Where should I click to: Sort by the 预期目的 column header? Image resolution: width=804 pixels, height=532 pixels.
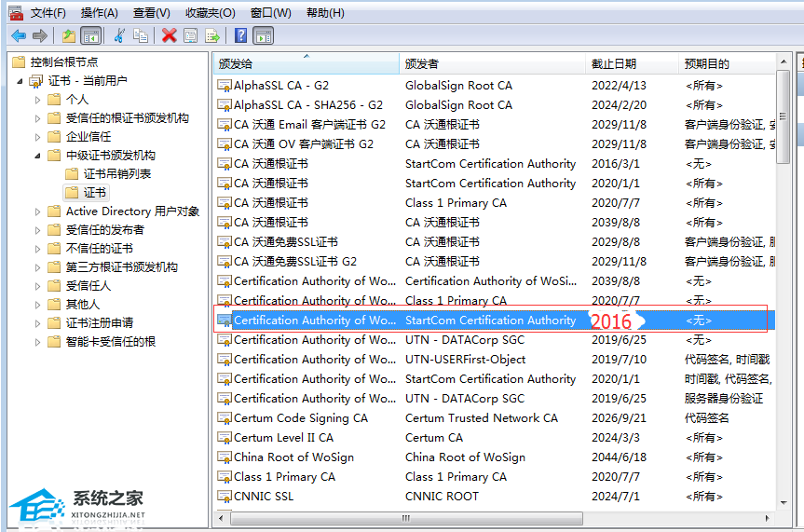click(727, 63)
